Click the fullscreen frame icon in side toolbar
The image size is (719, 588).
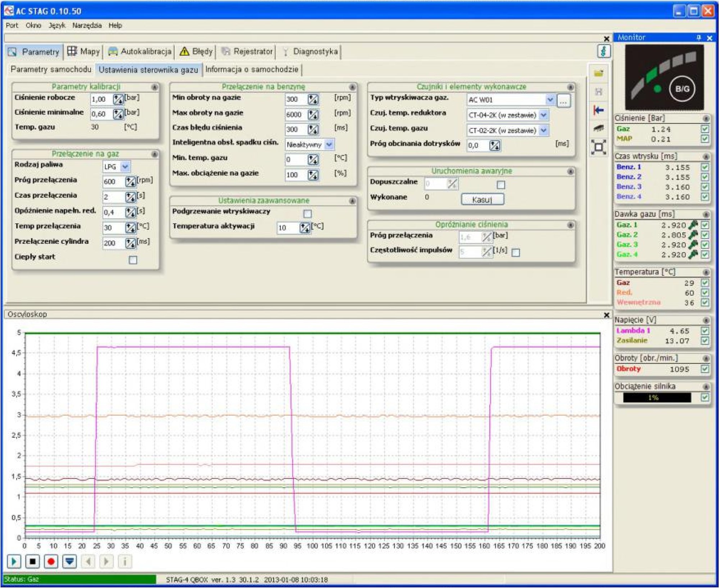(x=599, y=147)
